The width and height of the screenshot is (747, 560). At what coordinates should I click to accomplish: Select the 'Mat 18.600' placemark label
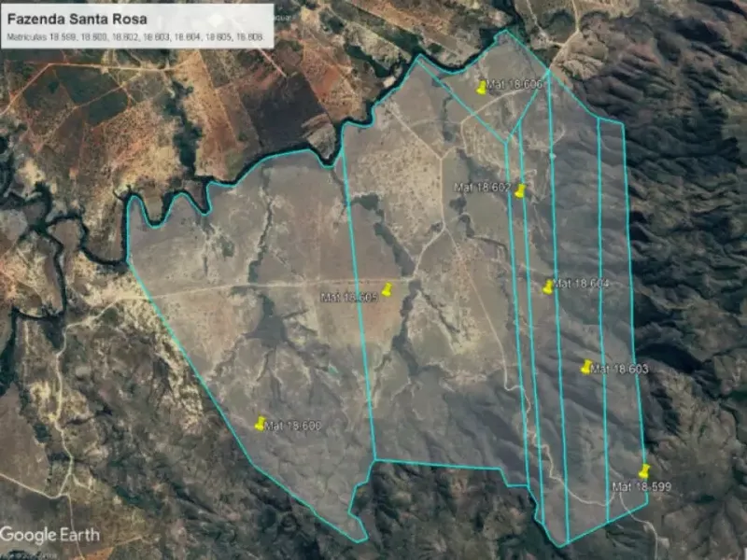294,427
